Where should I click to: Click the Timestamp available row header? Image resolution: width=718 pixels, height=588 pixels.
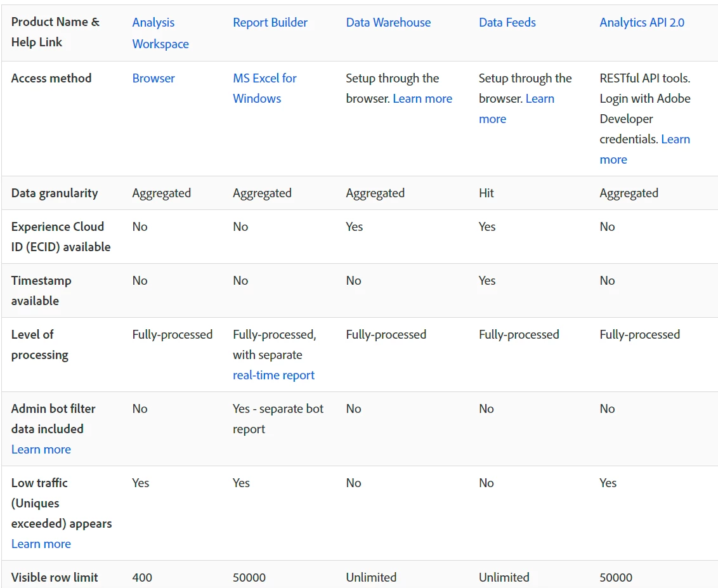pyautogui.click(x=41, y=291)
